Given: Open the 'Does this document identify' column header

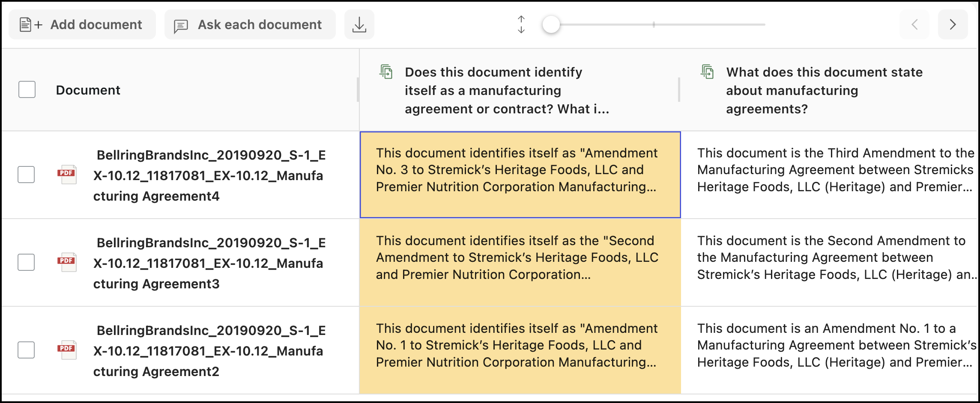Looking at the screenshot, I should (x=506, y=90).
